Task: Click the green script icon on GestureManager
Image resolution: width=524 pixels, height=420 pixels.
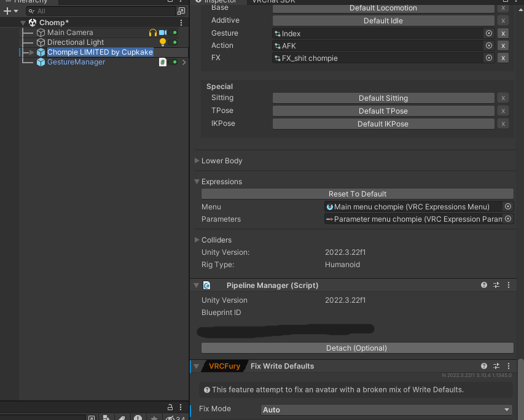Action: tap(163, 62)
